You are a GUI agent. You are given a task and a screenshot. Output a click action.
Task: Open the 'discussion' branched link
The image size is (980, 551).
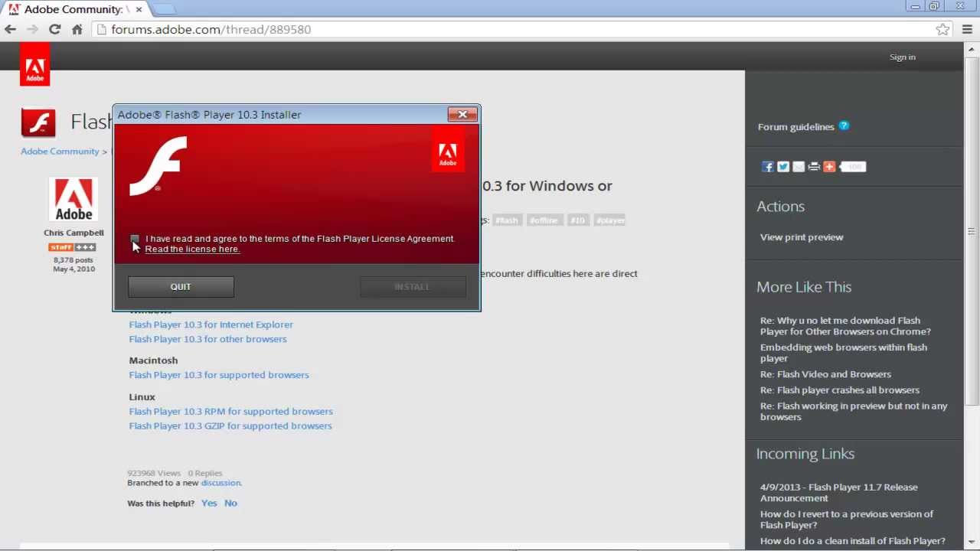click(x=220, y=483)
